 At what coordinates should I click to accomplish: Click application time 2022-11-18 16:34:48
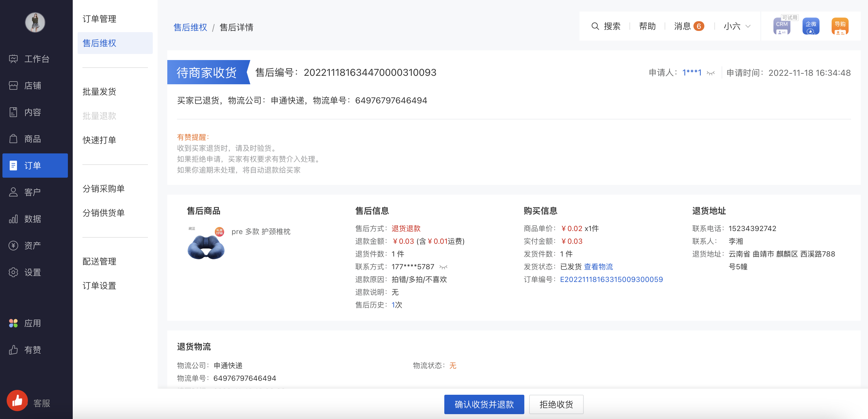pos(810,73)
